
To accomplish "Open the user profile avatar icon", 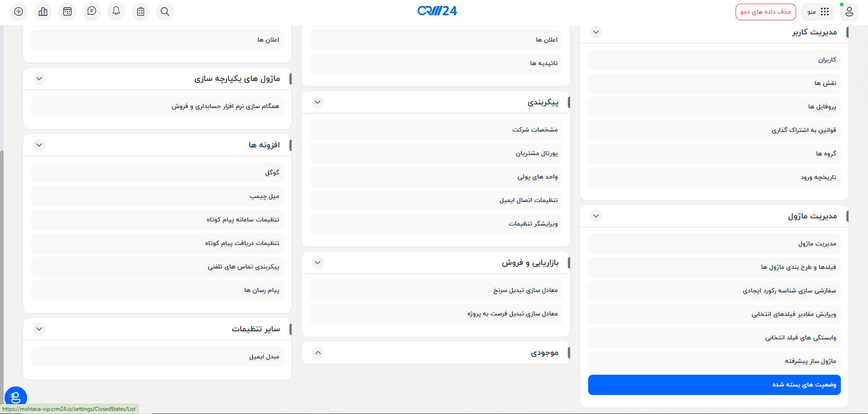I will 849,12.
